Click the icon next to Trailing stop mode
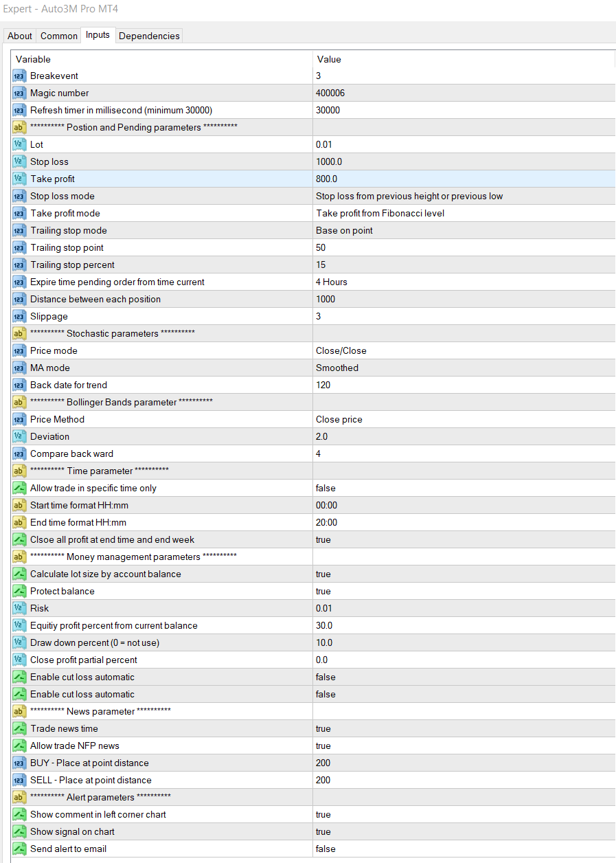Screen dimensions: 616x863 (19, 230)
